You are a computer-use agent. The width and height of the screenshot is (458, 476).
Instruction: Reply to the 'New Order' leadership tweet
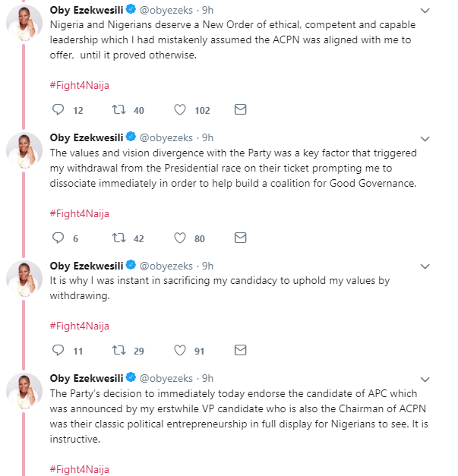tap(58, 110)
